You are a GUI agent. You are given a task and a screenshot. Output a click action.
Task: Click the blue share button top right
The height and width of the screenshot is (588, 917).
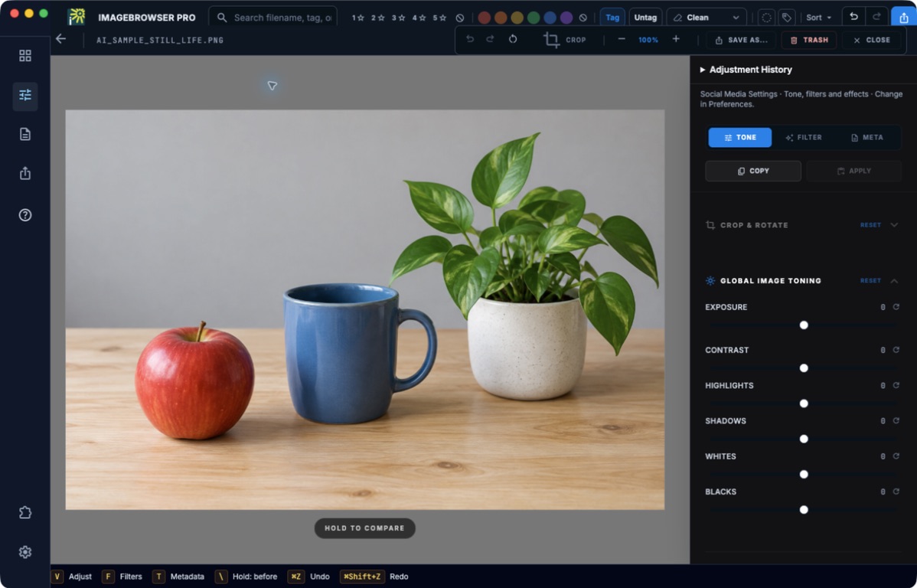click(904, 18)
